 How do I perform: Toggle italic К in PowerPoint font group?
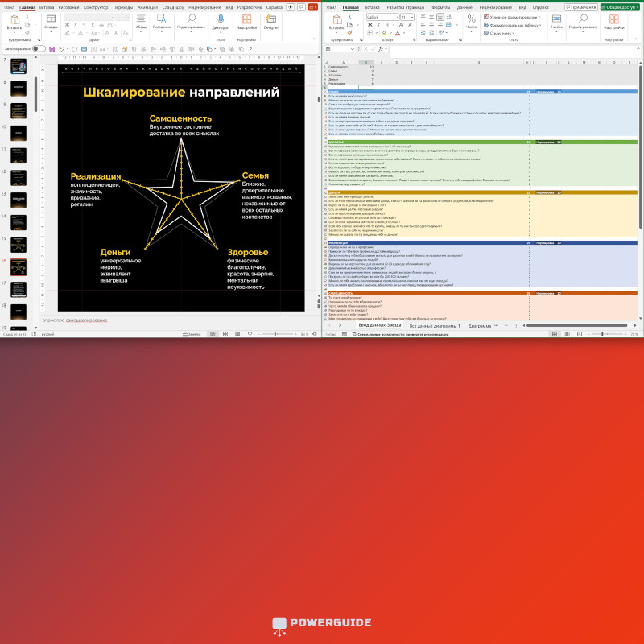76,25
